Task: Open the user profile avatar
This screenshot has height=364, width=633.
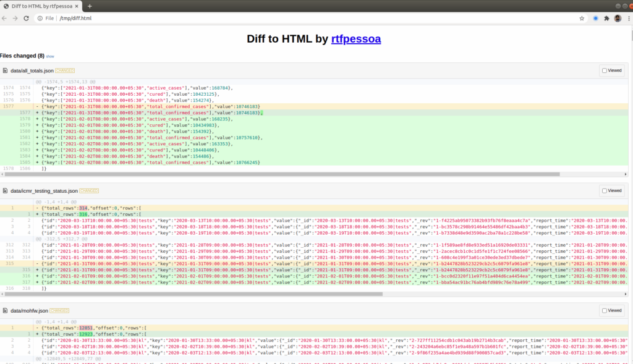Action: (618, 18)
